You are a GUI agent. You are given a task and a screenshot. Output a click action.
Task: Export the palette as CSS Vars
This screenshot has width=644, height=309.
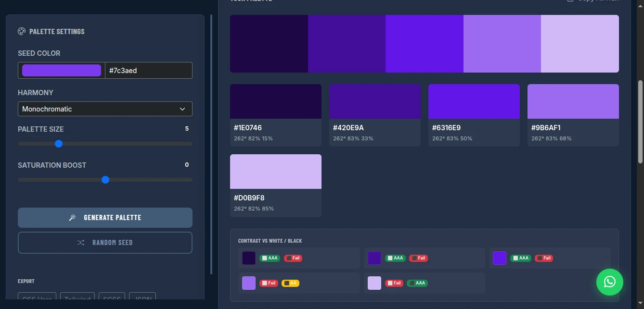(37, 299)
